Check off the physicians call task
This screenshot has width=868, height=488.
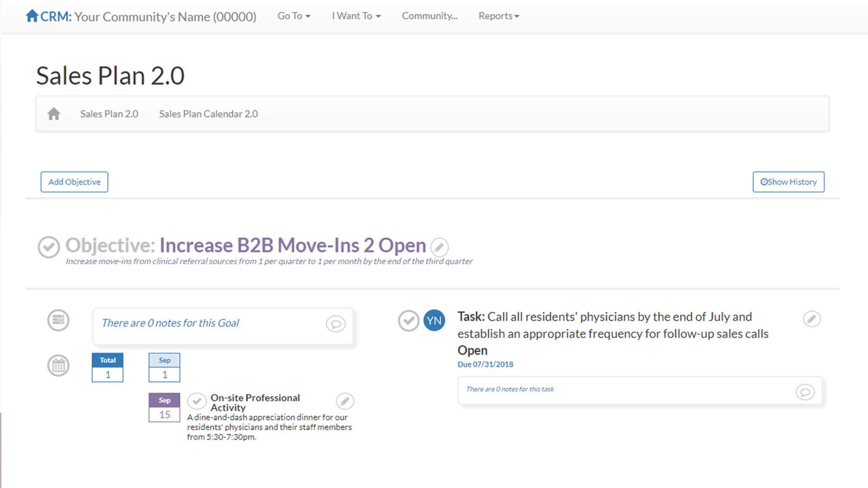409,320
